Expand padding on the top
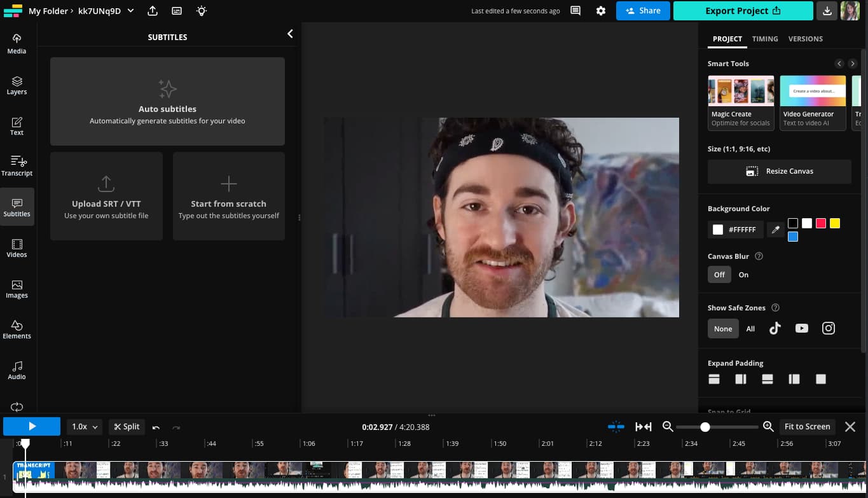868x498 pixels. [714, 379]
